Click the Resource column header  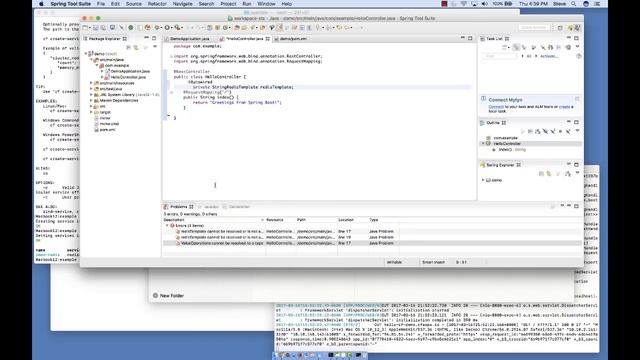click(275, 220)
